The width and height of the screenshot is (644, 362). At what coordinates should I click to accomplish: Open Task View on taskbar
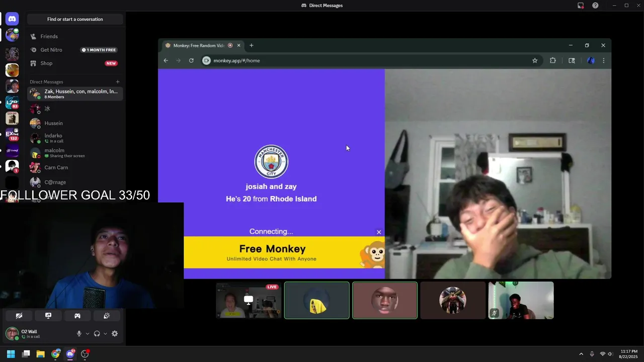26,354
